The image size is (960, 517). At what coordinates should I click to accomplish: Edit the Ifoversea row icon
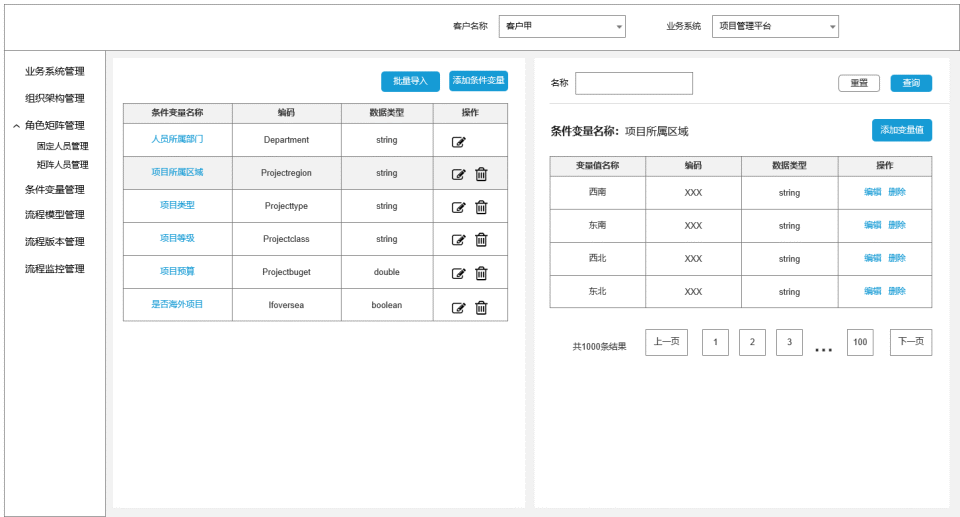(458, 308)
